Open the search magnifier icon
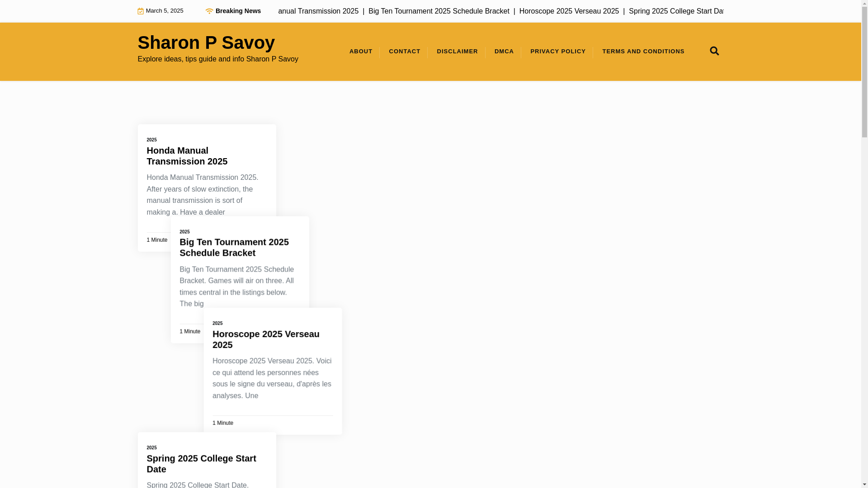The image size is (868, 488). tap(714, 51)
